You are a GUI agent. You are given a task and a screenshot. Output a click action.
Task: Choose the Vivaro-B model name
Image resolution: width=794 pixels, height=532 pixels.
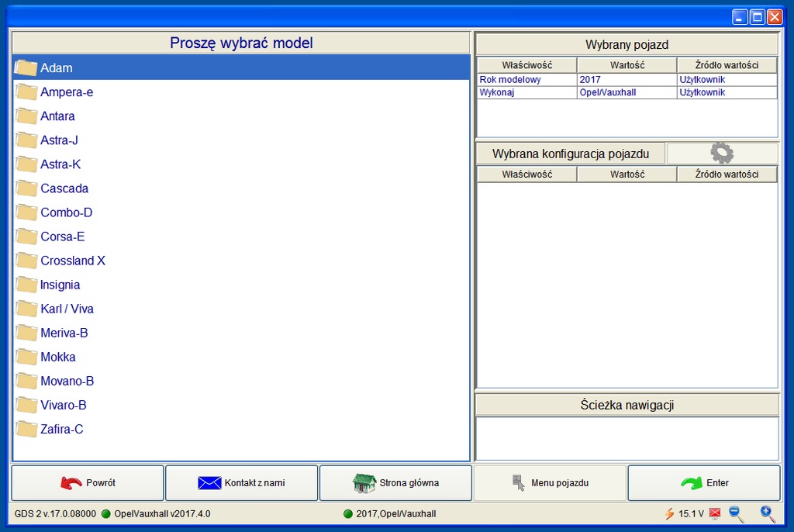(64, 405)
